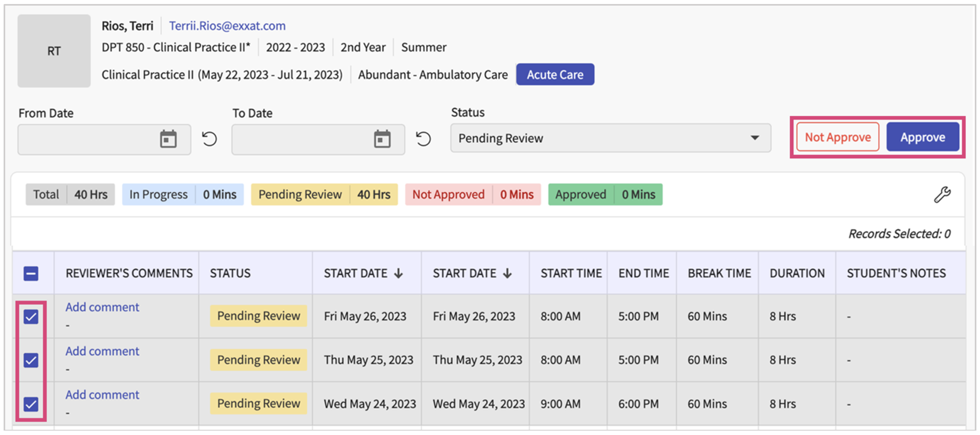Open the From Date calendar picker
This screenshot has width=980, height=435.
pos(168,139)
